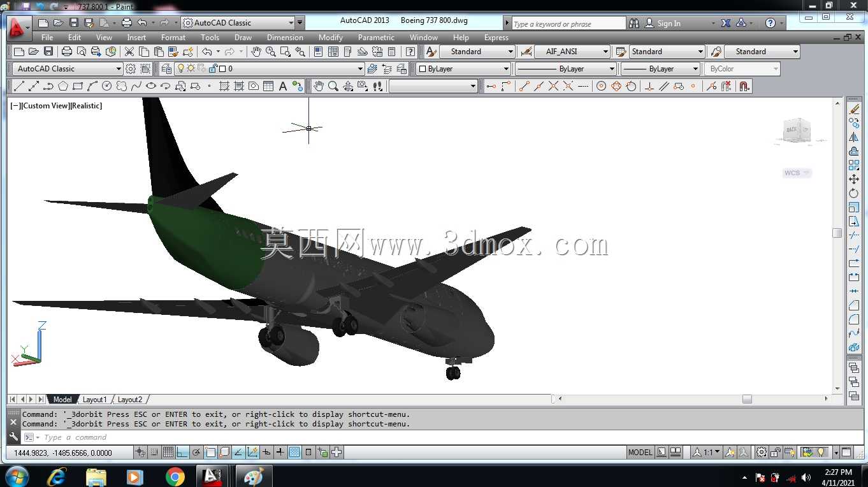This screenshot has height=487, width=868.
Task: Select the Circle draw tool
Action: 107,86
